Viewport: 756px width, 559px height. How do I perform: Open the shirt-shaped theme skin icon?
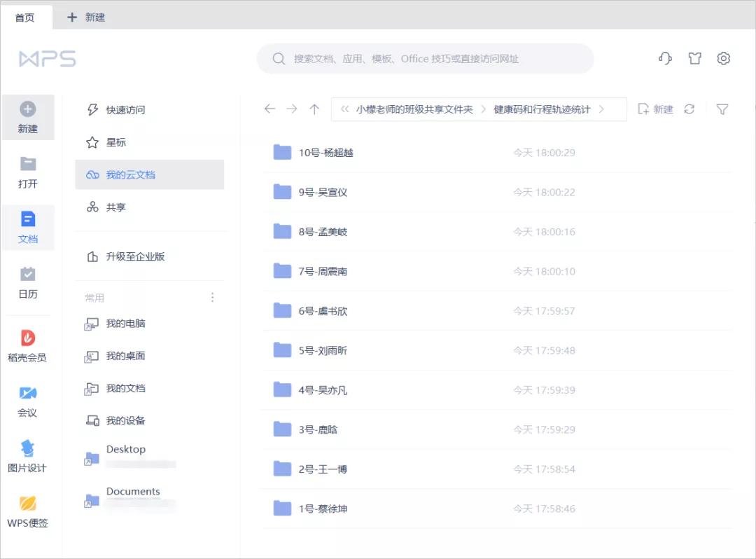(x=694, y=59)
